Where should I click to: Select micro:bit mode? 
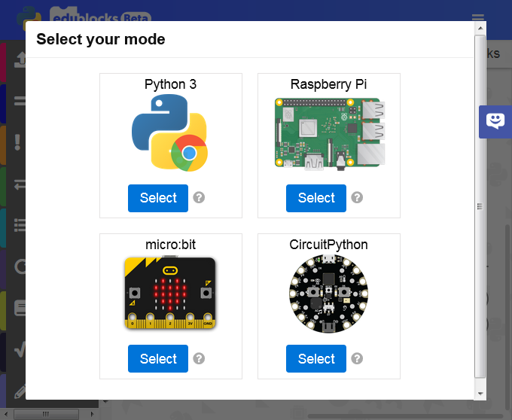pos(158,359)
